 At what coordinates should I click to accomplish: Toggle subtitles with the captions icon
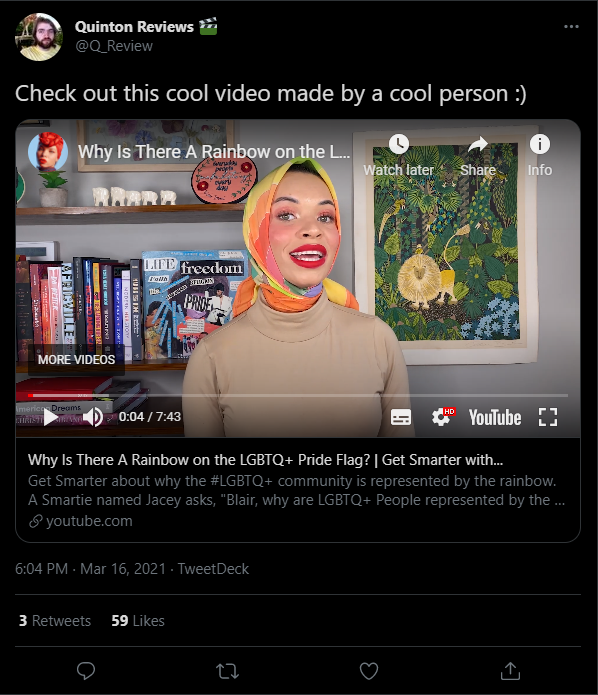401,417
